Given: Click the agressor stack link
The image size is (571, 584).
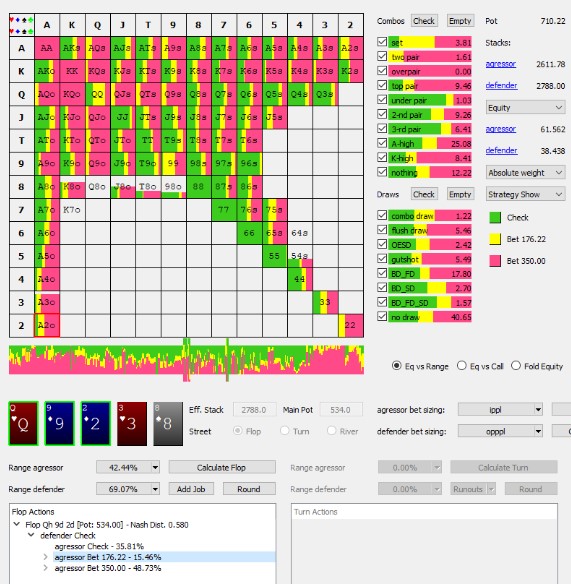Looking at the screenshot, I should [x=501, y=64].
